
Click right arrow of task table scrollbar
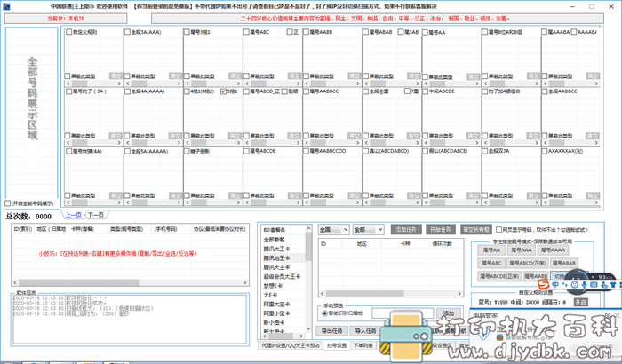click(x=459, y=294)
